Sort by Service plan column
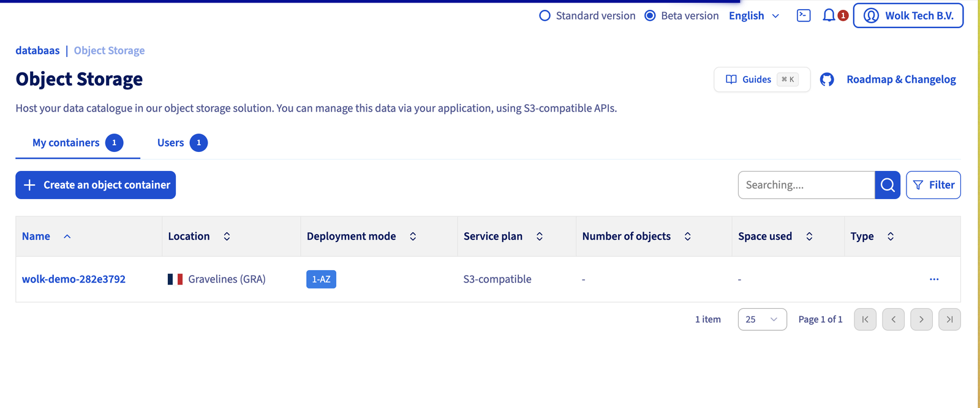The height and width of the screenshot is (408, 980). pos(540,236)
